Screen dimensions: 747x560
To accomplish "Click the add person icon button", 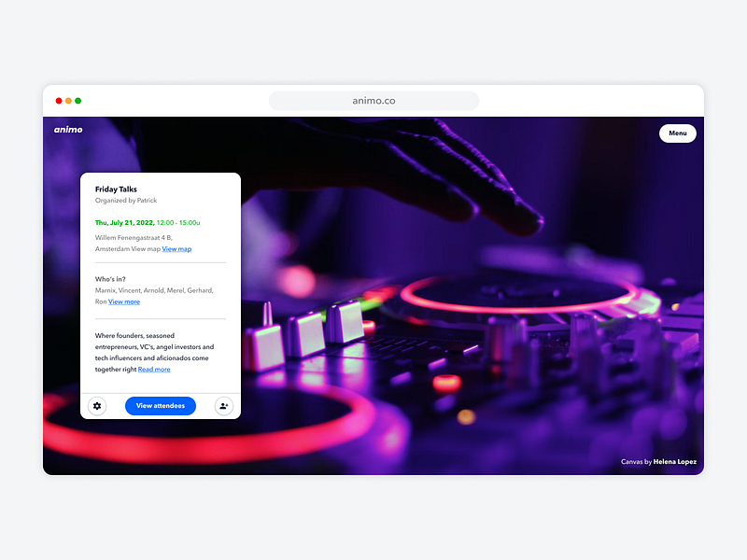I will tap(223, 406).
